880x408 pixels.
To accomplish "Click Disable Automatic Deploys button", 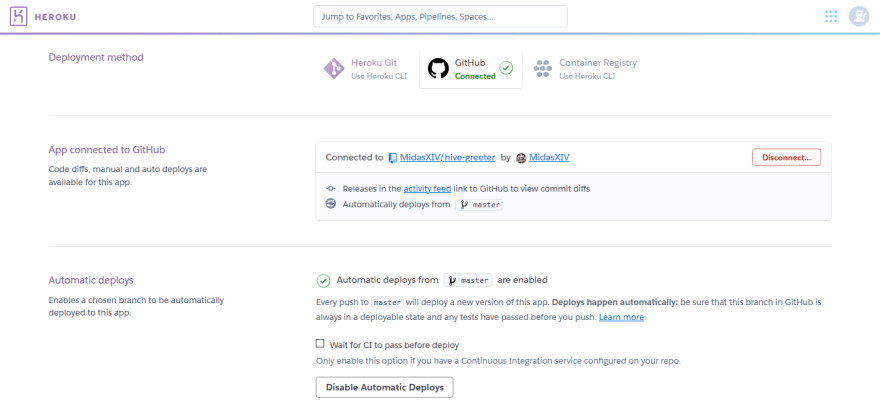I will point(384,387).
